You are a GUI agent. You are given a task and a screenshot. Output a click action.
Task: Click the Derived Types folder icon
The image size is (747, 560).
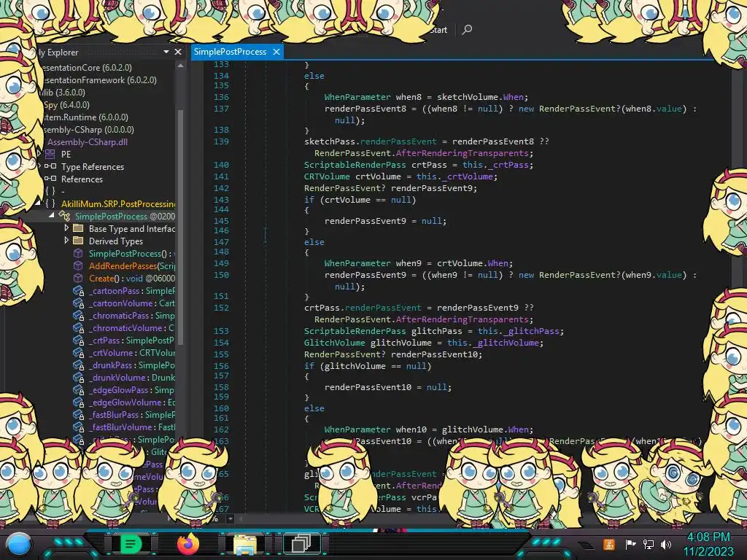(x=78, y=241)
